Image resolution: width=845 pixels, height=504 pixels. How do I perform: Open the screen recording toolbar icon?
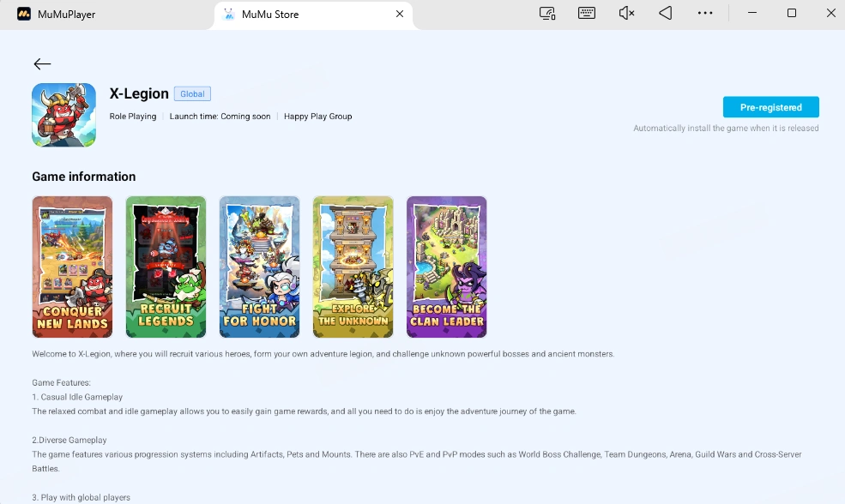tap(547, 14)
